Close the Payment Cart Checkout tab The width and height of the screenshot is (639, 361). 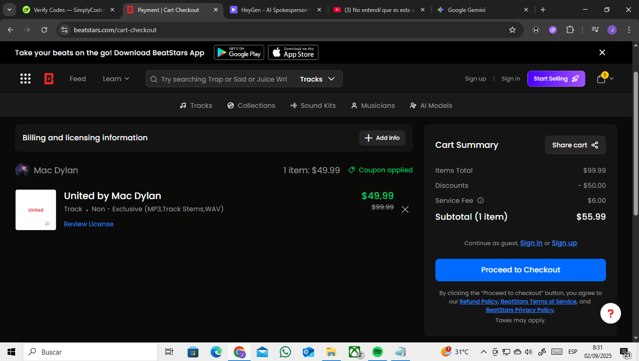[216, 10]
